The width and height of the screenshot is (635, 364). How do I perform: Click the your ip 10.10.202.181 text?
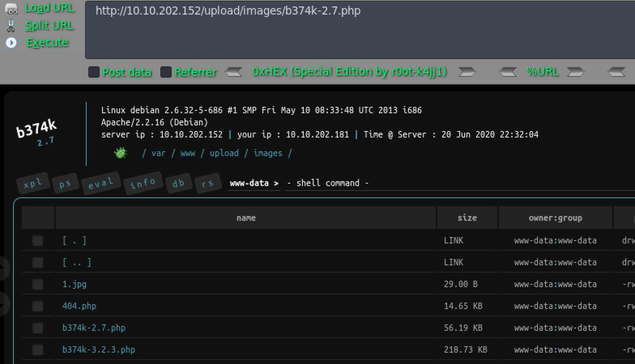click(x=293, y=135)
